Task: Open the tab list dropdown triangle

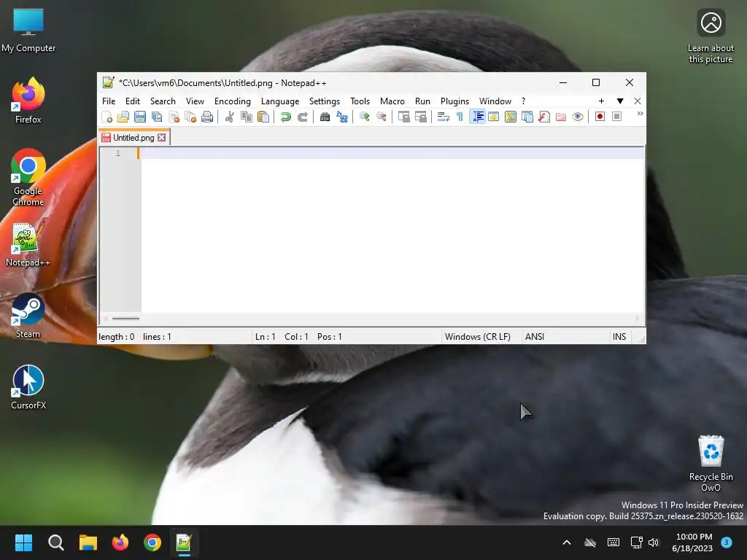Action: tap(620, 101)
